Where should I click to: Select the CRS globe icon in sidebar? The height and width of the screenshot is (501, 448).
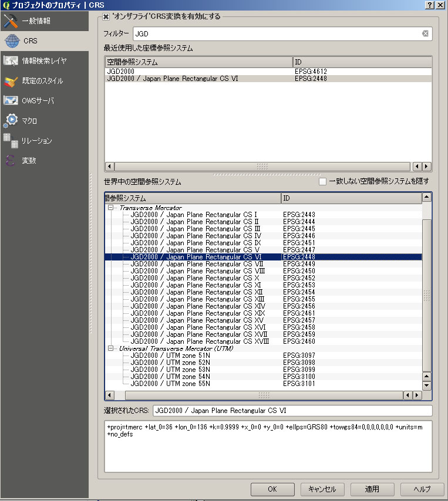point(12,41)
